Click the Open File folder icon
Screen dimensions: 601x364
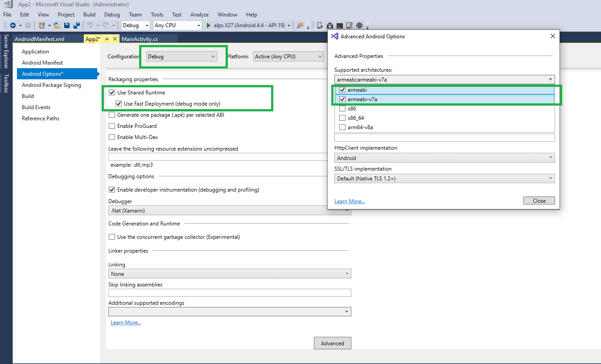click(x=57, y=25)
